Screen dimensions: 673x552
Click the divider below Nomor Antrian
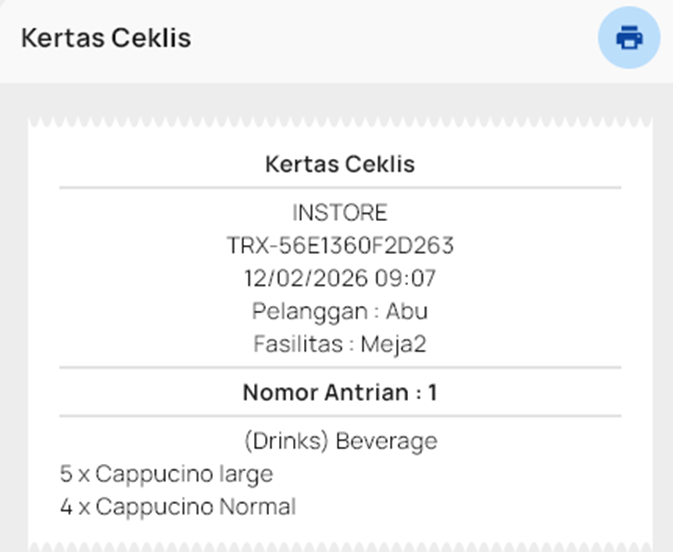(339, 416)
